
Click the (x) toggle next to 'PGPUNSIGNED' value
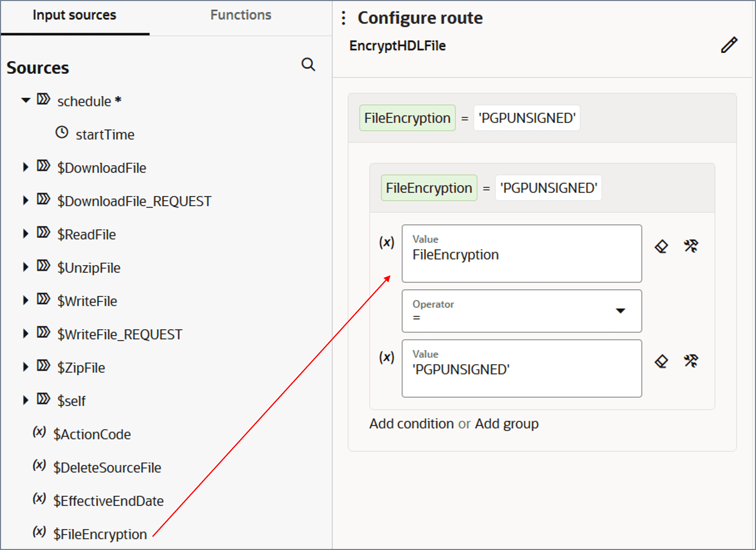tap(387, 357)
